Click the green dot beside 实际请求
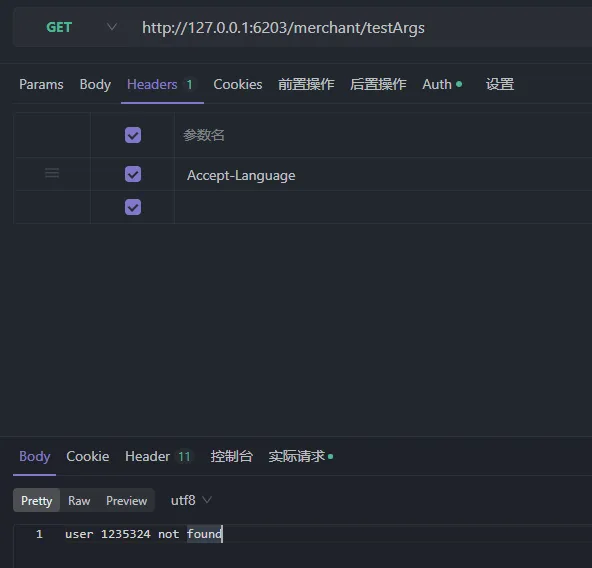592x568 pixels. tap(330, 457)
